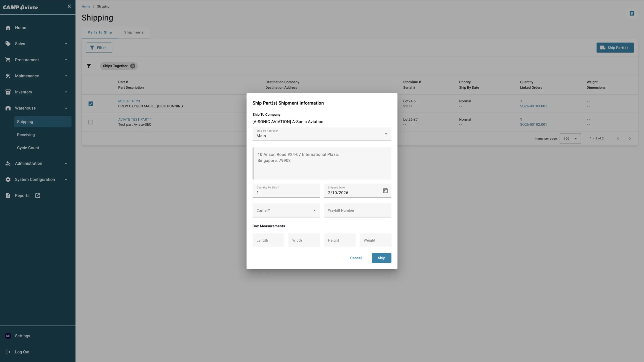Screen dimensions: 644x362
Task: Open the calendar picker for Shipped Date
Action: pyautogui.click(x=385, y=191)
